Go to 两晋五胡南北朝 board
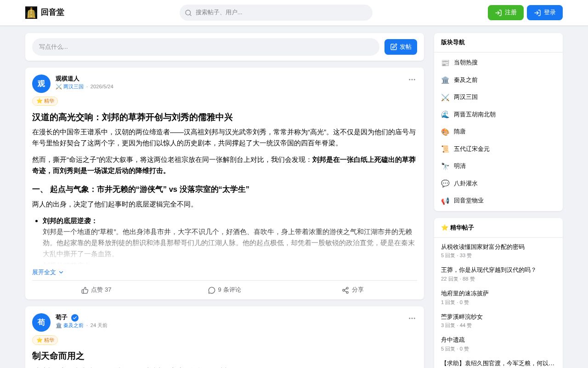Viewport: 588px width, 368px height. [498, 115]
